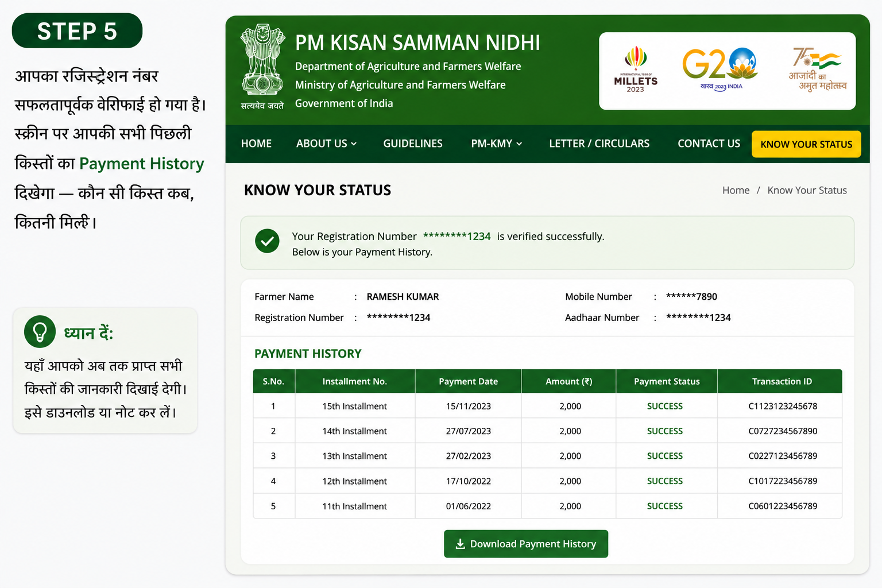The image size is (882, 588).
Task: Select the 13th Installment cell
Action: click(354, 456)
